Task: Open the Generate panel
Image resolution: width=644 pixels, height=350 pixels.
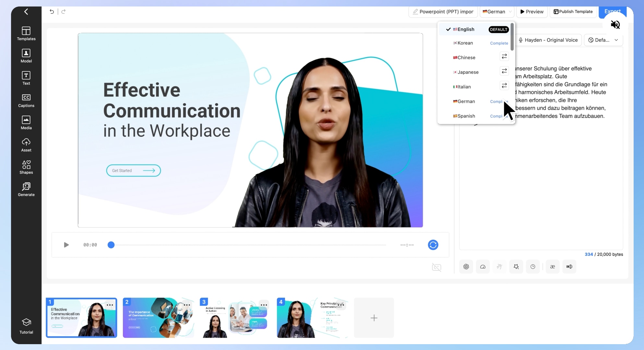Action: click(x=26, y=189)
